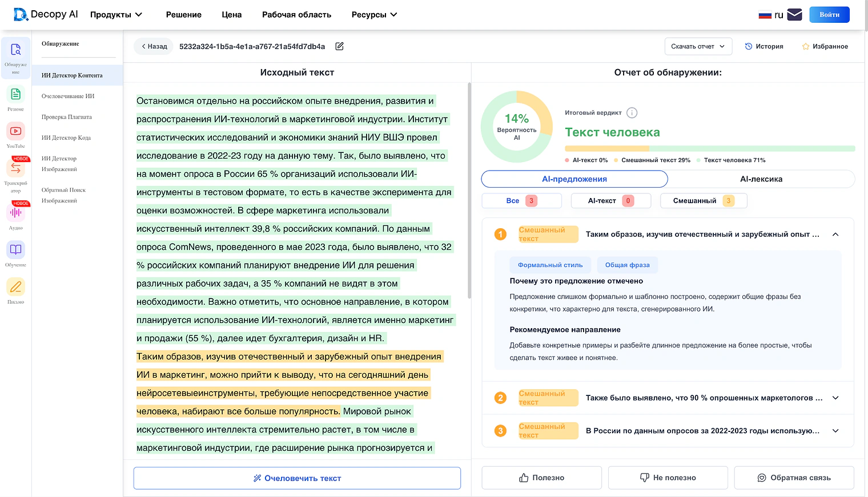This screenshot has width=868, height=497.
Task: Click the verdict progress bar
Action: pos(710,148)
